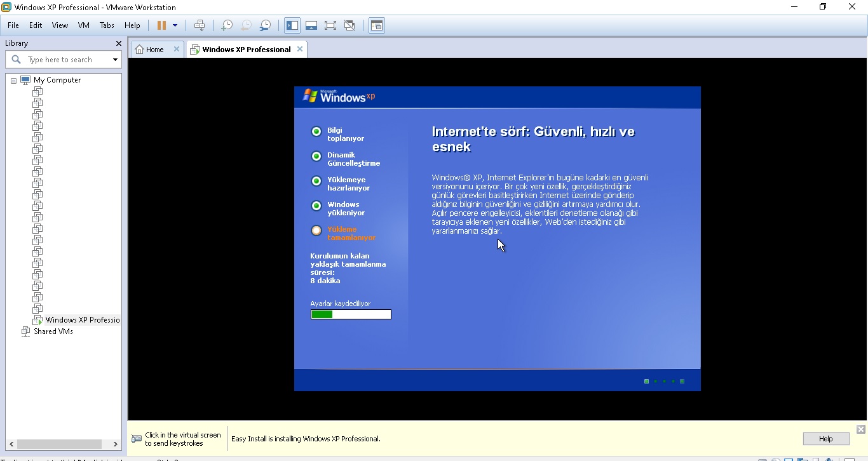Restore down the VMware Workstation window
868x461 pixels.
[823, 7]
